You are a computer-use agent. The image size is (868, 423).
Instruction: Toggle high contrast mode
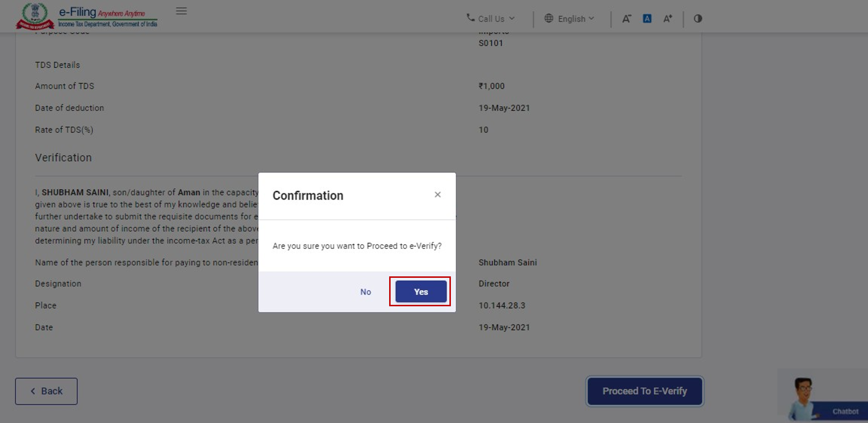(x=698, y=19)
